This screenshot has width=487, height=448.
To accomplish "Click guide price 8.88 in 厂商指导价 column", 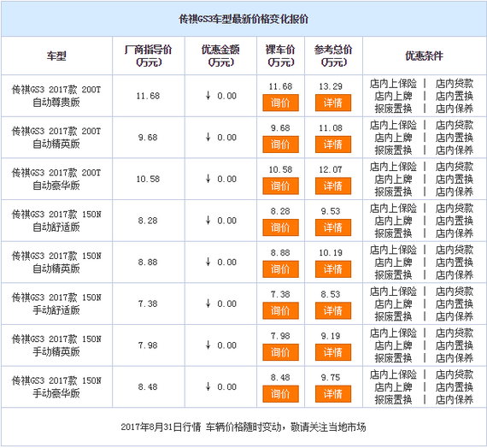I will click(x=148, y=262).
